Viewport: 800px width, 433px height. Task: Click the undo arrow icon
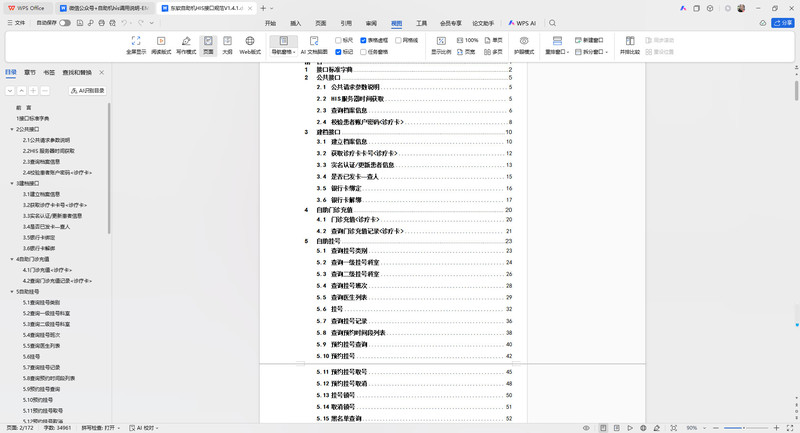coord(124,23)
